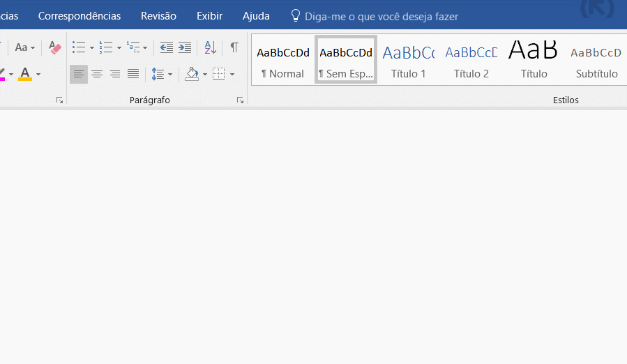This screenshot has height=364, width=627.
Task: Apply the Subtítulo style
Action: pyautogui.click(x=596, y=61)
